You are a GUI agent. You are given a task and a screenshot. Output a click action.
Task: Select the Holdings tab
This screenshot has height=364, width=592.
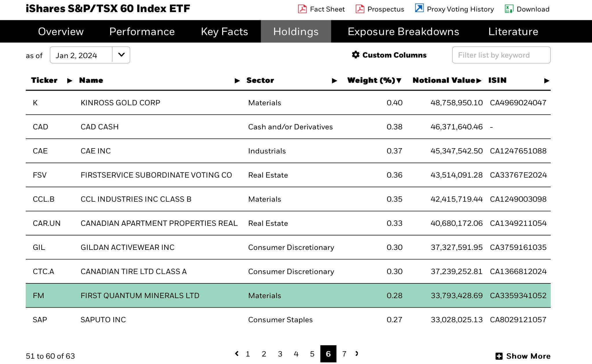[296, 31]
